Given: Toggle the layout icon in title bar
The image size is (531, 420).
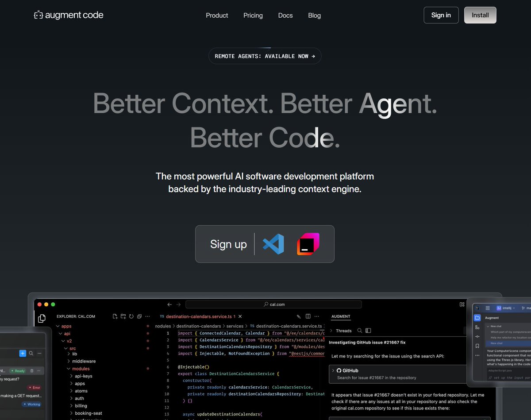Looking at the screenshot, I should pyautogui.click(x=462, y=304).
